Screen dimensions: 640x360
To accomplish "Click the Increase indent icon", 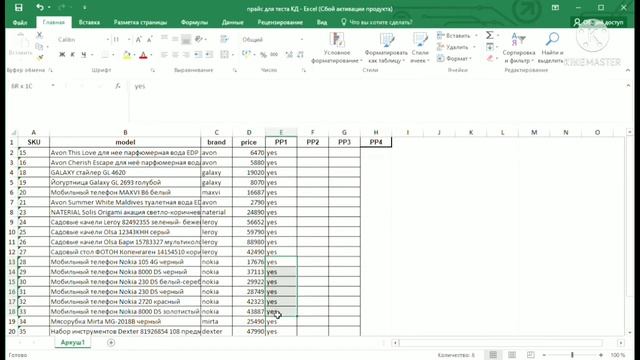I will coord(209,54).
